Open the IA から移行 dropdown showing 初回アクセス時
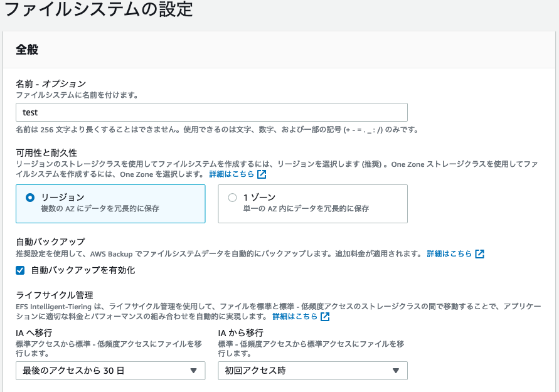Screen dimensions: 559x392 coord(312,371)
